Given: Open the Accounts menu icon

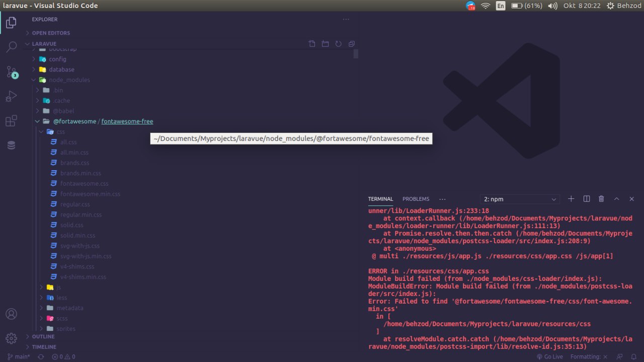Looking at the screenshot, I should [x=11, y=314].
